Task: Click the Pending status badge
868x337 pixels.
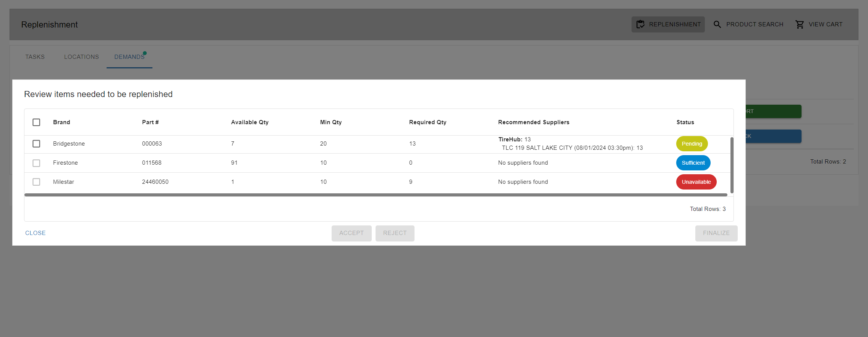Action: (692, 144)
